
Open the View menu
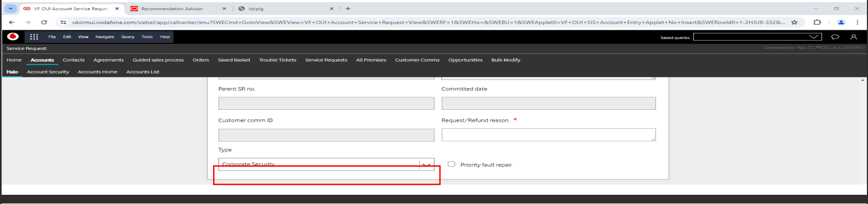(x=83, y=37)
